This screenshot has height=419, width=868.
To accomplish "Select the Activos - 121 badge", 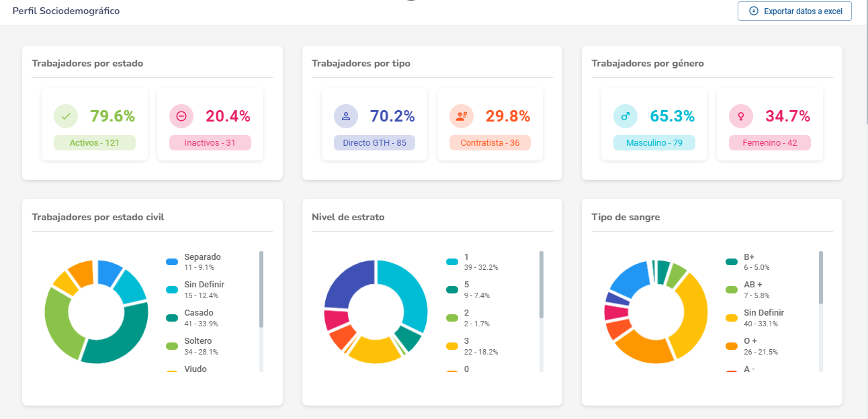I will (x=95, y=143).
